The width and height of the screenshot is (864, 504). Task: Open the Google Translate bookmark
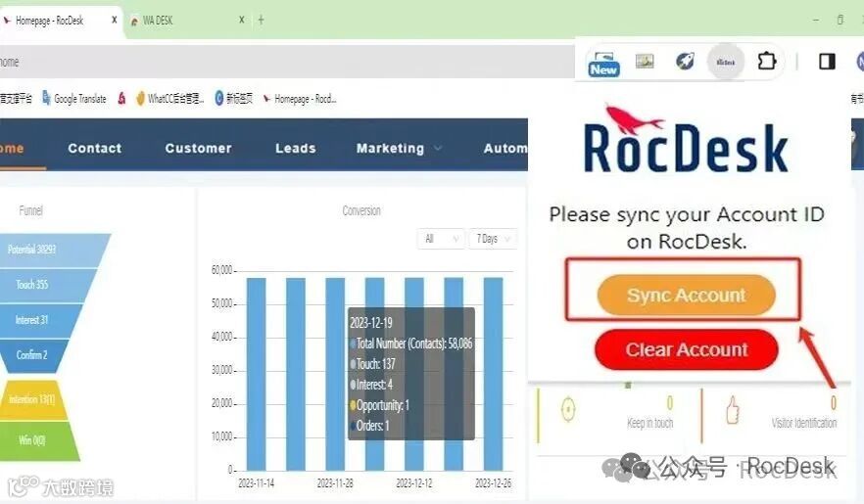click(74, 99)
